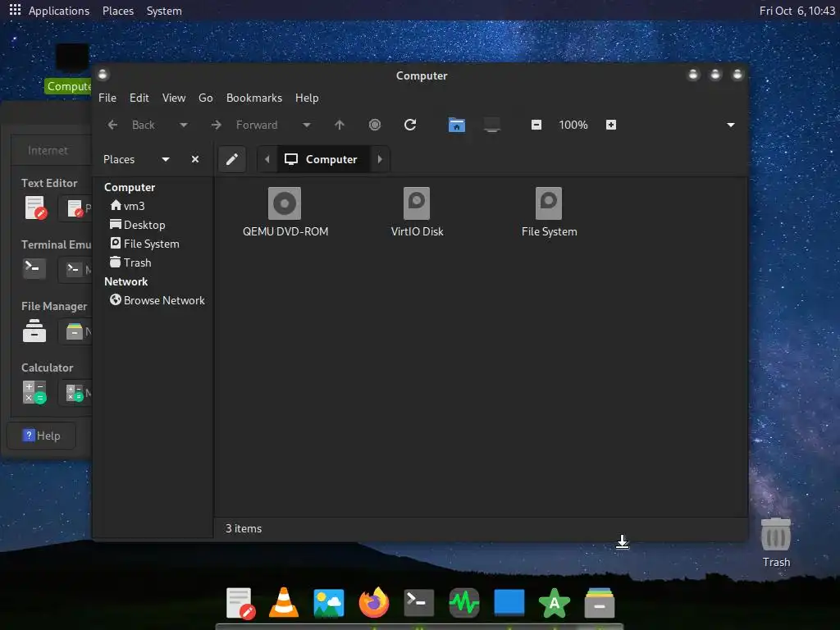Open the System menu in top panel

coord(164,11)
